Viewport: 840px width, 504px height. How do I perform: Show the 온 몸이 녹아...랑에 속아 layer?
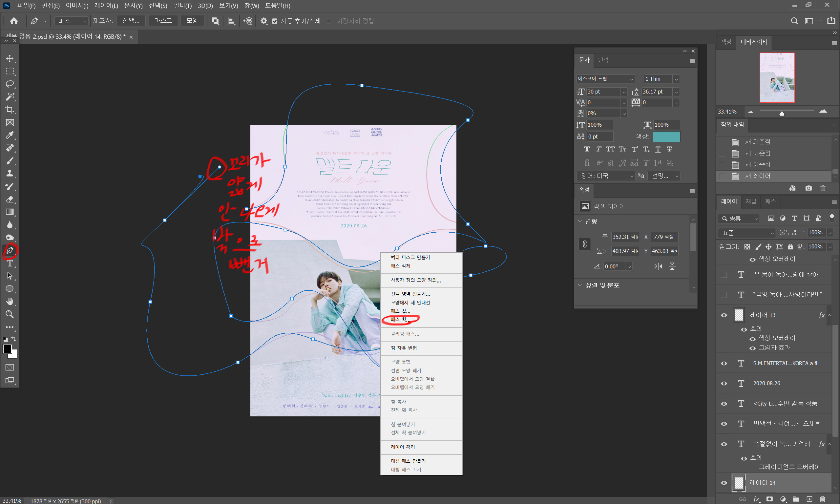click(724, 274)
